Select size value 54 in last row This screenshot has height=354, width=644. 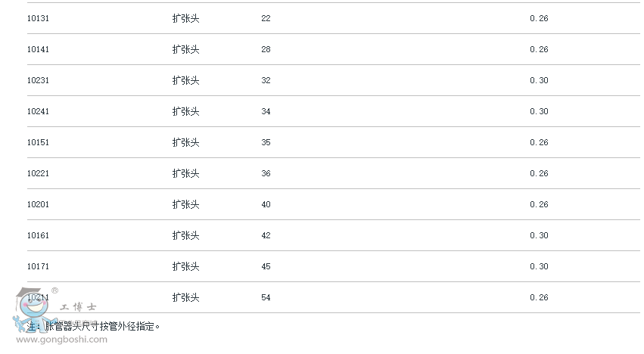(266, 297)
